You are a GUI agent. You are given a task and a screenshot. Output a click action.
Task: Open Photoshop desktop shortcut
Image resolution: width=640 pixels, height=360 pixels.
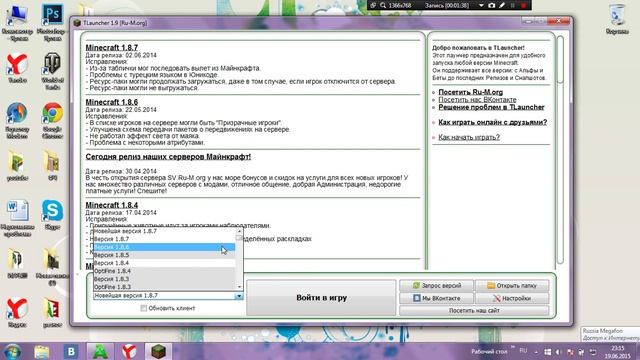click(x=52, y=21)
